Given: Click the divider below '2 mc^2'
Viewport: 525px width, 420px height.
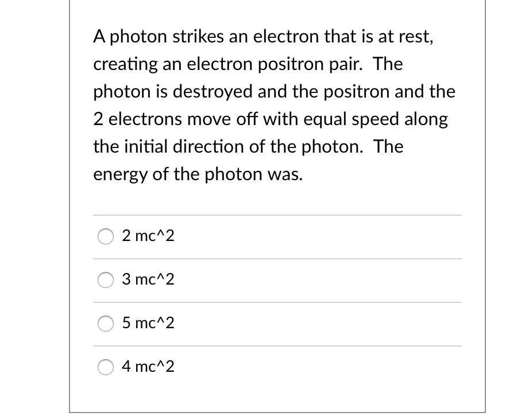Looking at the screenshot, I should (277, 258).
